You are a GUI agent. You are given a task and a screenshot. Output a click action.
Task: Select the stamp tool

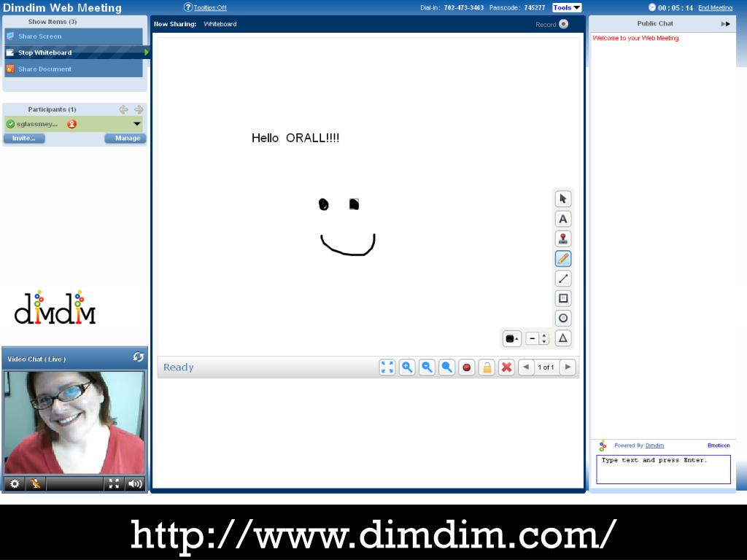[x=562, y=239]
